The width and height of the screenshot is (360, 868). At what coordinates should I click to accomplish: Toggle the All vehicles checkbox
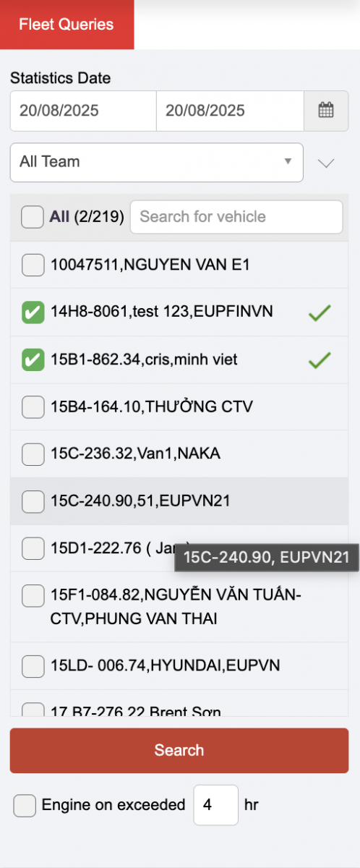pos(33,217)
